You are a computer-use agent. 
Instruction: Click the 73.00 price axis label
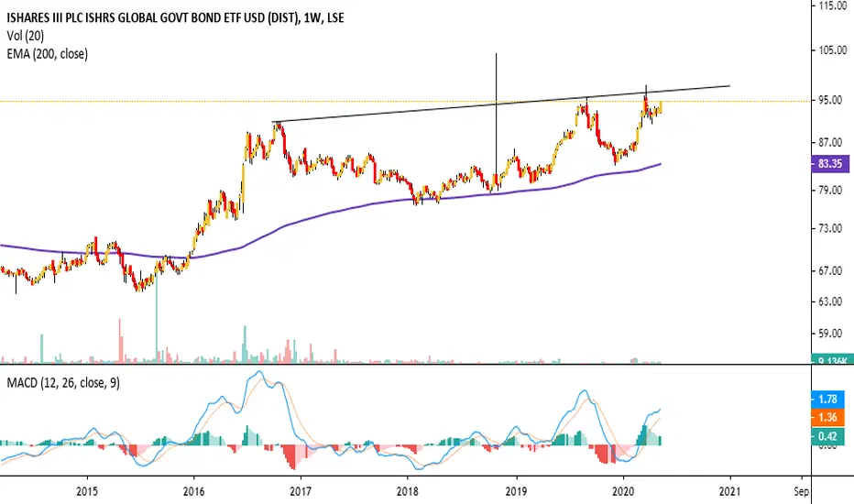click(830, 229)
